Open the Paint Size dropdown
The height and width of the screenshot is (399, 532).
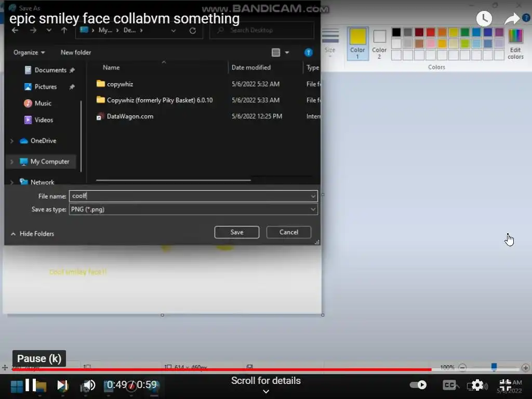(x=330, y=43)
